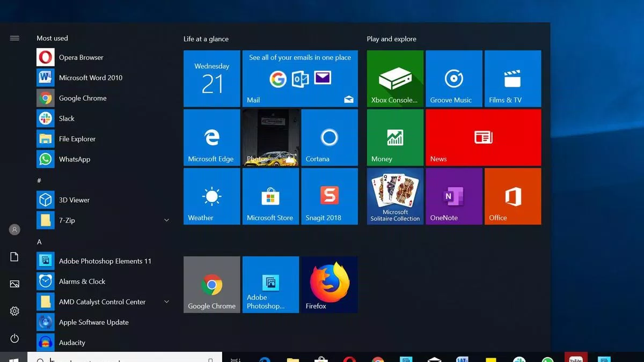Click the user account icon

tap(14, 230)
